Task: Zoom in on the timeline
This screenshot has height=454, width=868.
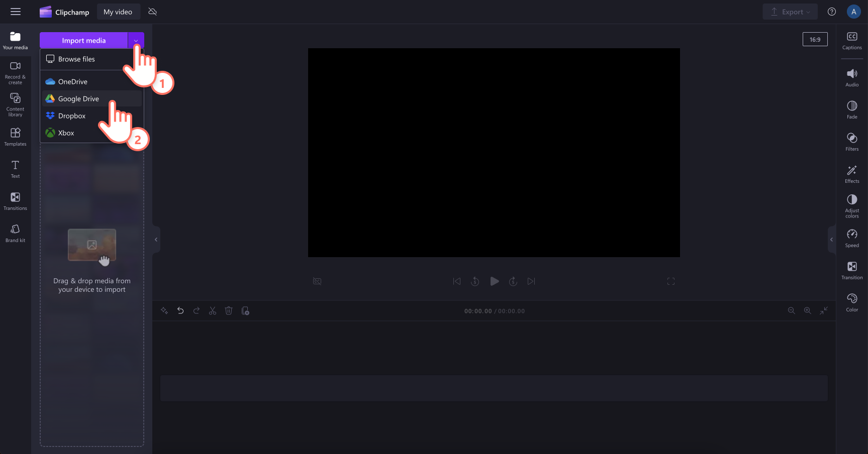Action: 808,310
